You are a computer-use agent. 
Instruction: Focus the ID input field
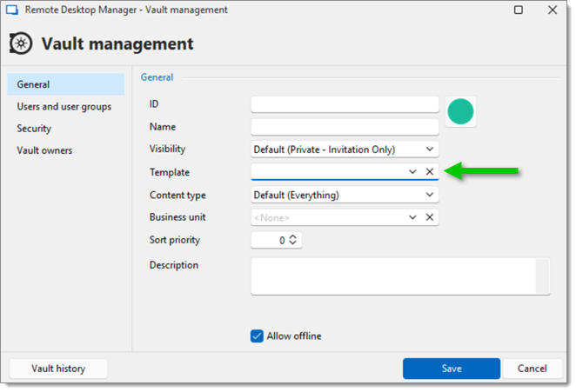345,104
